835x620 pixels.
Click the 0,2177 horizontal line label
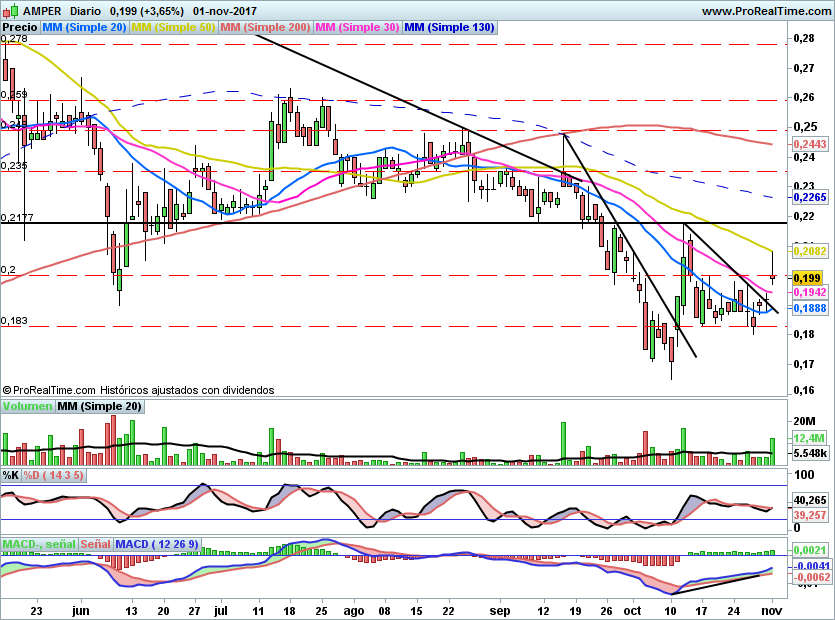pos(16,217)
